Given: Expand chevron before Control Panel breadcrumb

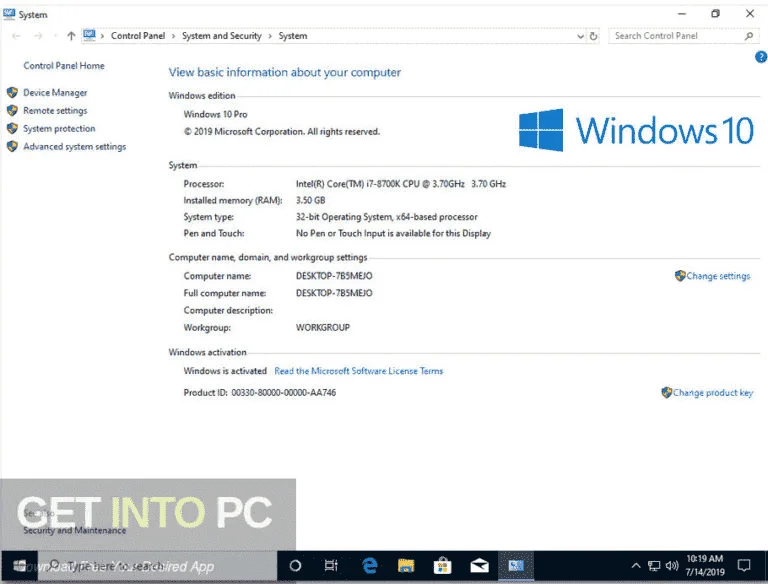Looking at the screenshot, I should pos(102,36).
